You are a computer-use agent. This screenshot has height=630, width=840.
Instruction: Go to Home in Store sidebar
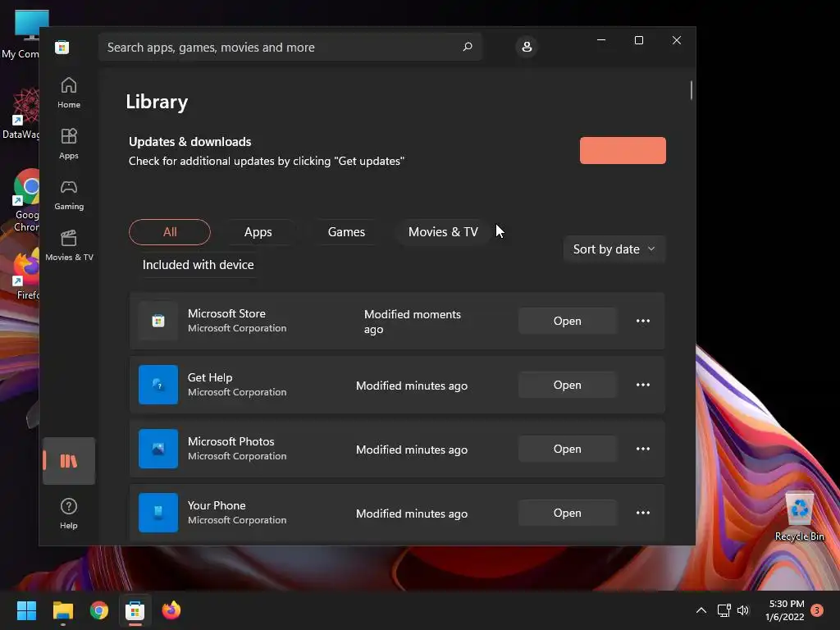(x=69, y=93)
